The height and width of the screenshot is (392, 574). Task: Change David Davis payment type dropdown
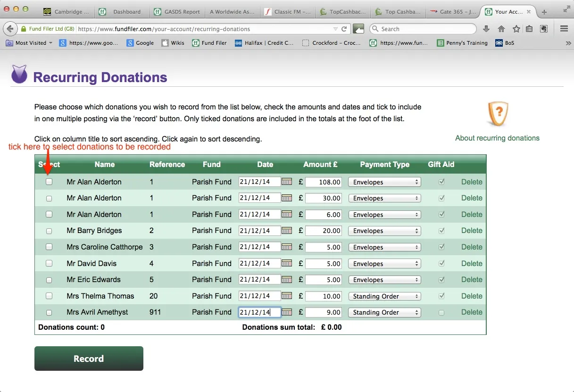click(x=384, y=264)
